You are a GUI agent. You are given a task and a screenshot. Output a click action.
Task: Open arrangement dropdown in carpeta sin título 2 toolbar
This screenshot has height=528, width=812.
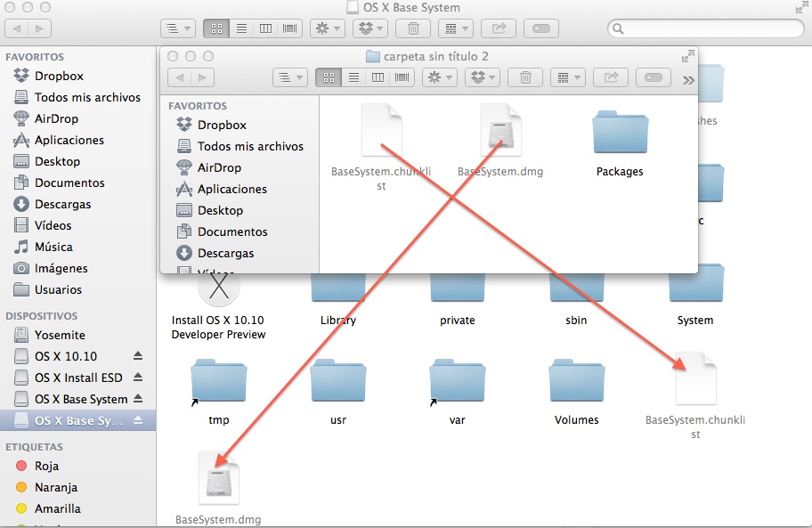pos(290,77)
